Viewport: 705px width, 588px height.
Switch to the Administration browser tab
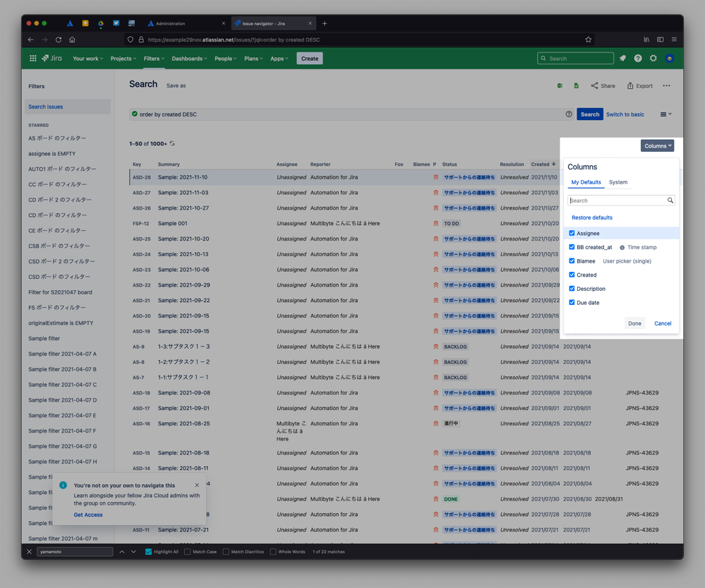186,23
